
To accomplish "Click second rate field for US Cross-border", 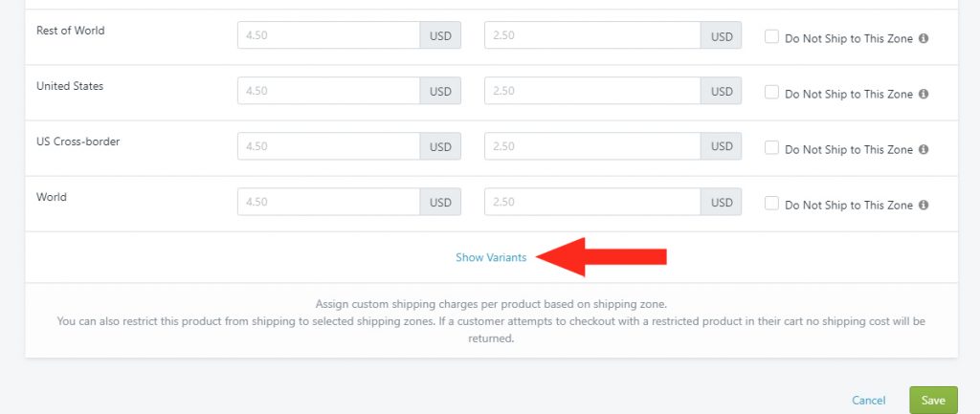I will (592, 146).
